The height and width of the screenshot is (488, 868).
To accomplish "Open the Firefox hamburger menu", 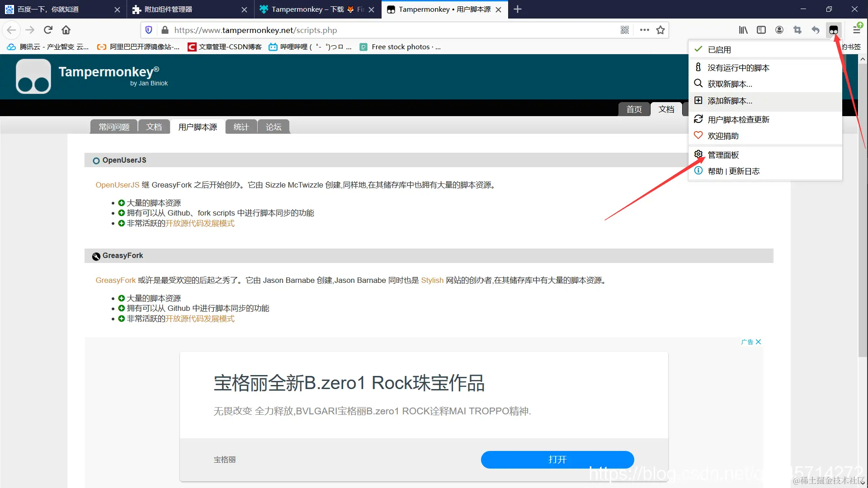I will [856, 30].
